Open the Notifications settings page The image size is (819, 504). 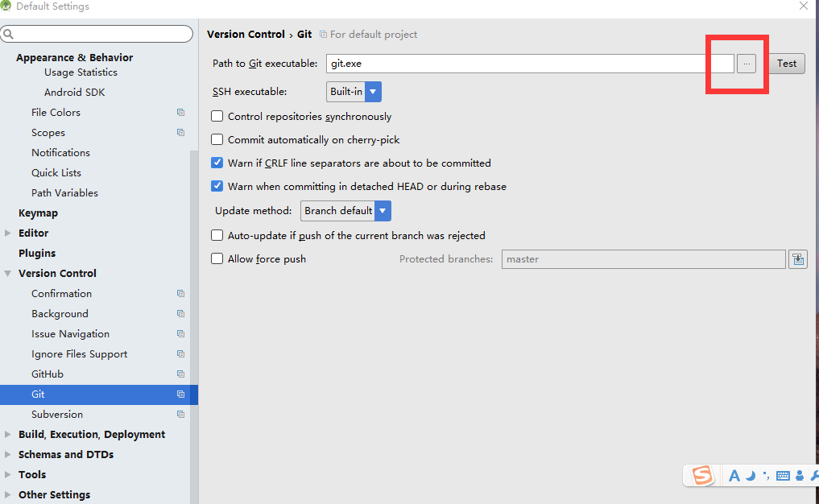tap(60, 152)
